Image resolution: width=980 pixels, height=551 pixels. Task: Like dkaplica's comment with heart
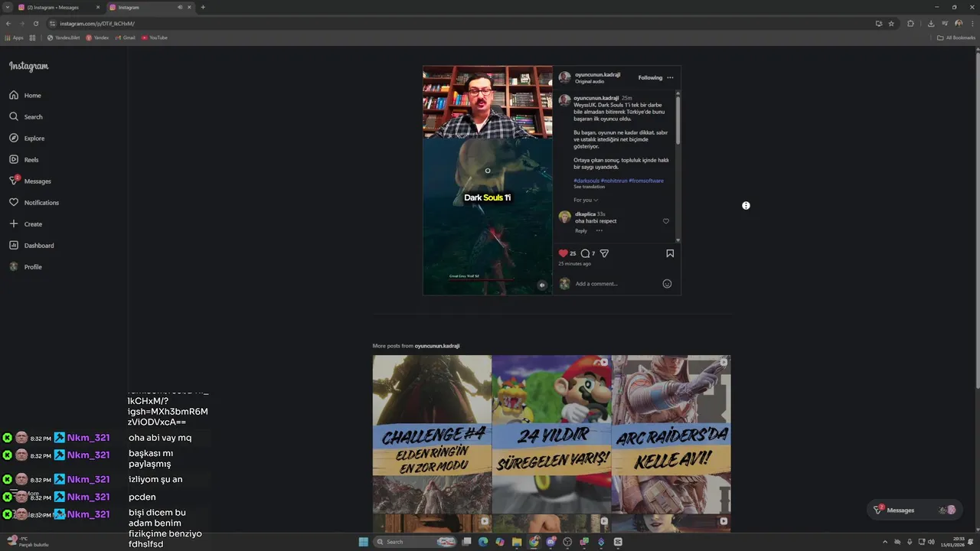point(666,221)
